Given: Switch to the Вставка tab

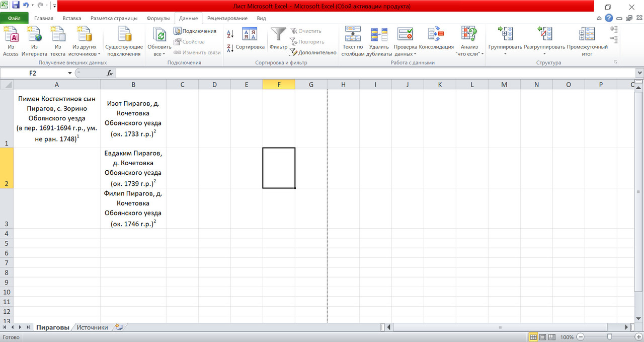Looking at the screenshot, I should pos(72,18).
